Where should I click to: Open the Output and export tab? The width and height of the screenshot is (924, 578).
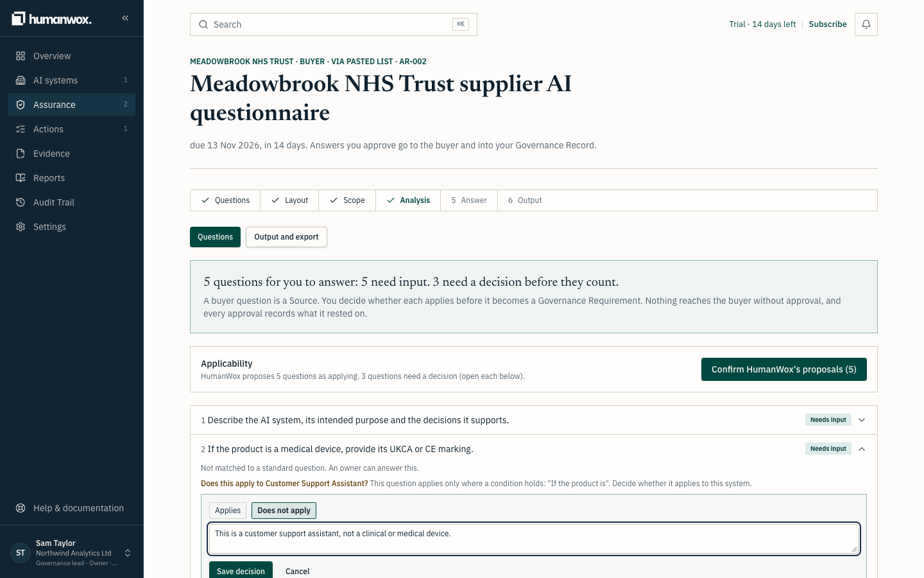point(286,237)
